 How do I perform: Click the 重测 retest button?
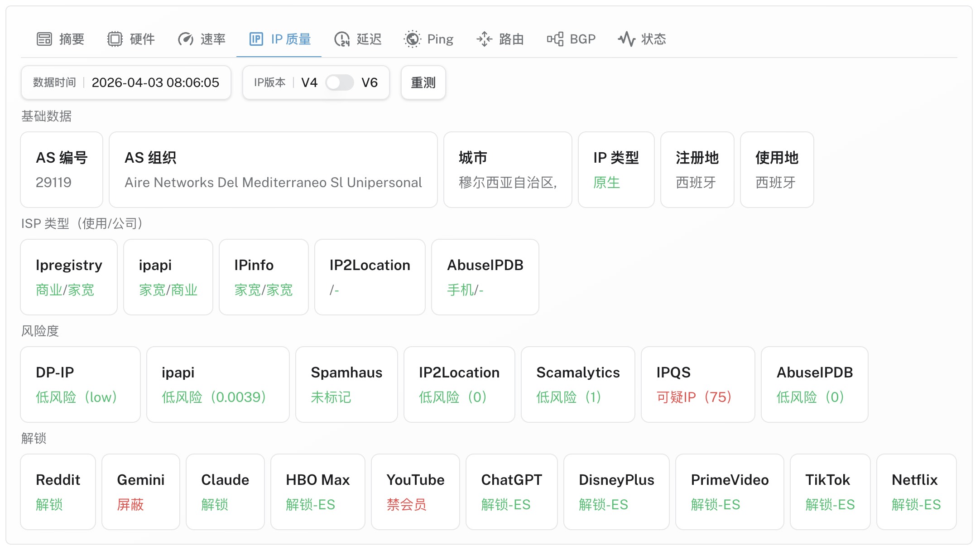point(423,82)
